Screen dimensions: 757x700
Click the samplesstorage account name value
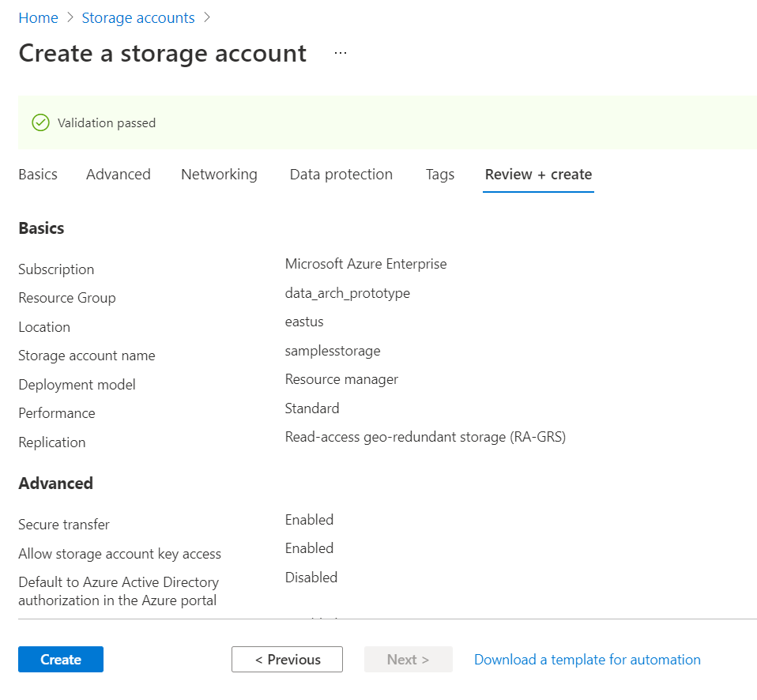[333, 351]
